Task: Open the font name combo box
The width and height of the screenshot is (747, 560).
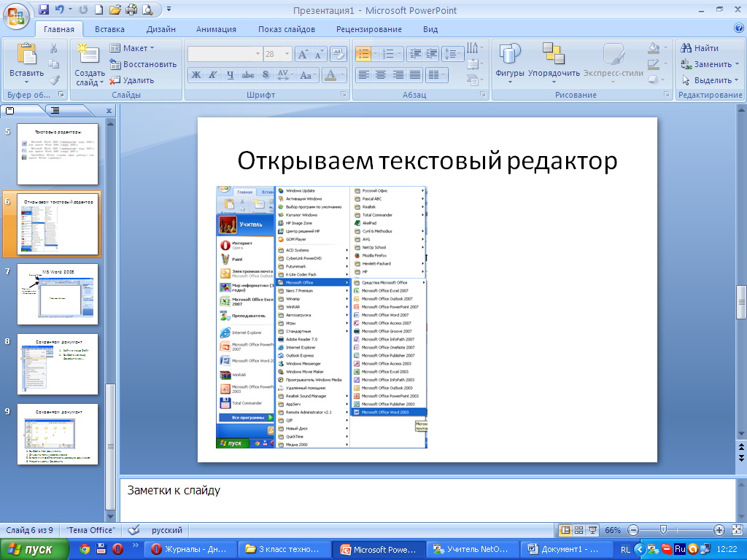Action: tap(225, 54)
